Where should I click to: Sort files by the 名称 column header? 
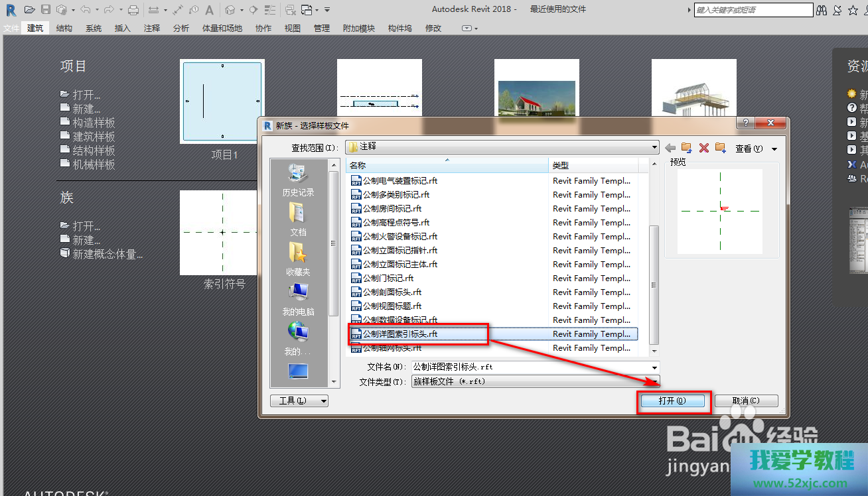click(x=447, y=165)
